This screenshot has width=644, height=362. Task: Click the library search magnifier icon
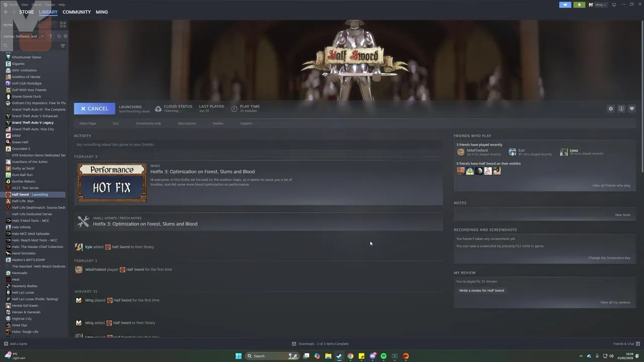click(6, 46)
